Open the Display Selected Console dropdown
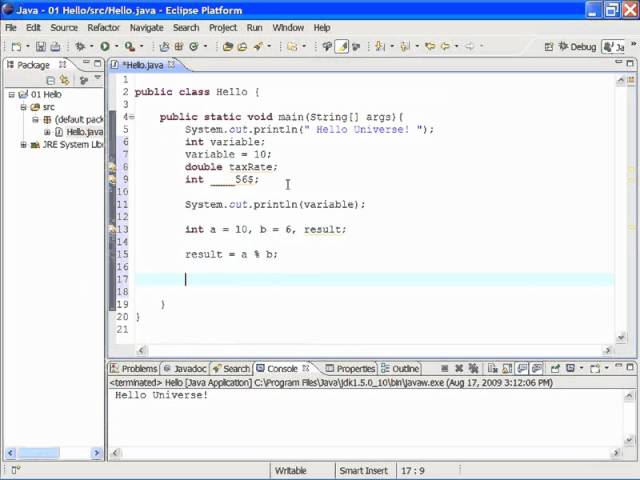Image resolution: width=640 pixels, height=480 pixels. pyautogui.click(x=581, y=369)
